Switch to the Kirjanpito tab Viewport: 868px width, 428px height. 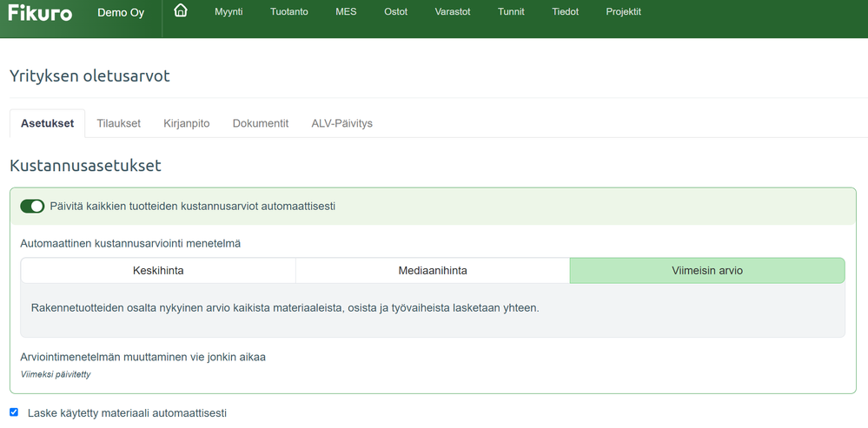point(187,123)
